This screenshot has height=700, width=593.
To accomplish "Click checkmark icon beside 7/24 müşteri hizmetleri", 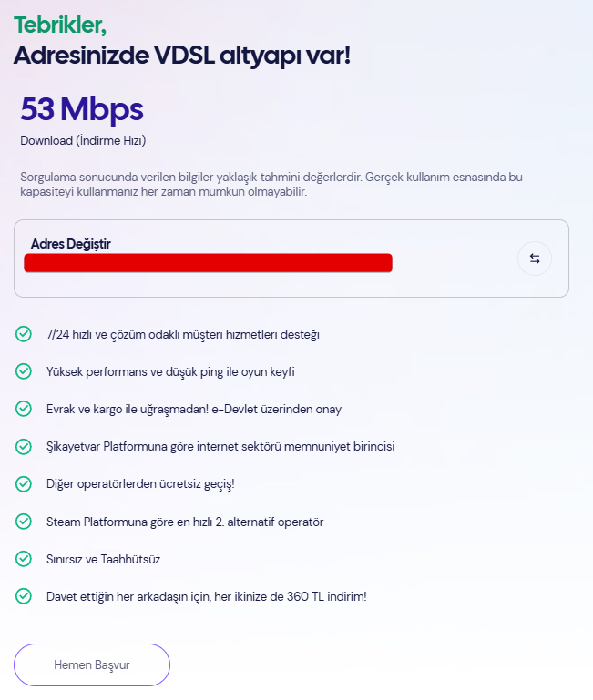I will 24,334.
